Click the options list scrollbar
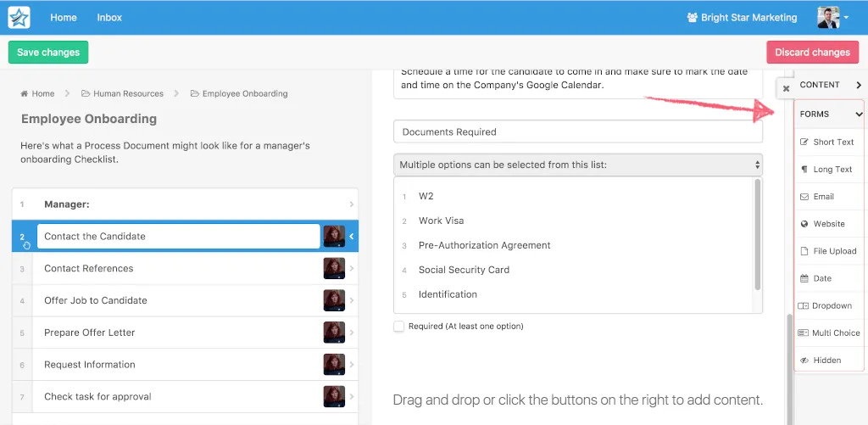868x425 pixels. [757, 234]
